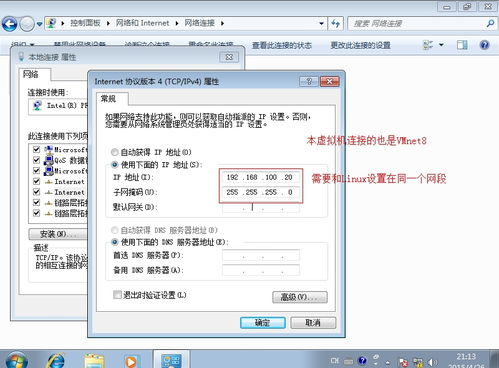Expand the address bar history dropdown
499x368 pixels.
point(321,24)
